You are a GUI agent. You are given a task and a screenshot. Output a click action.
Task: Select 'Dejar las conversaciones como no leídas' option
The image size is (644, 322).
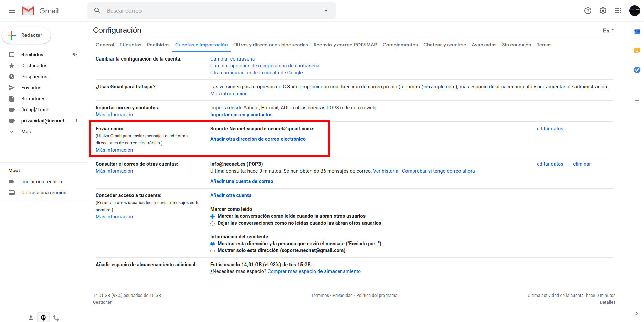(213, 223)
